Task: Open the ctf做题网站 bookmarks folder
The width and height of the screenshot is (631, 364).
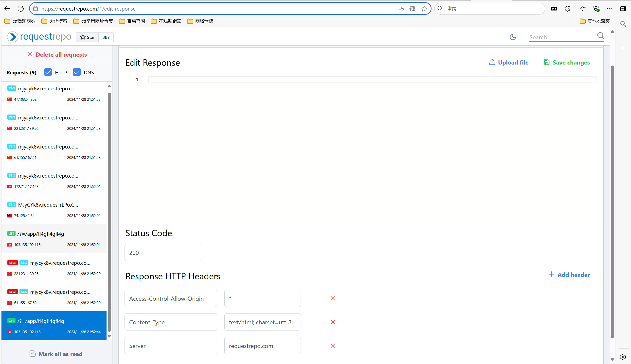Action: (x=20, y=21)
